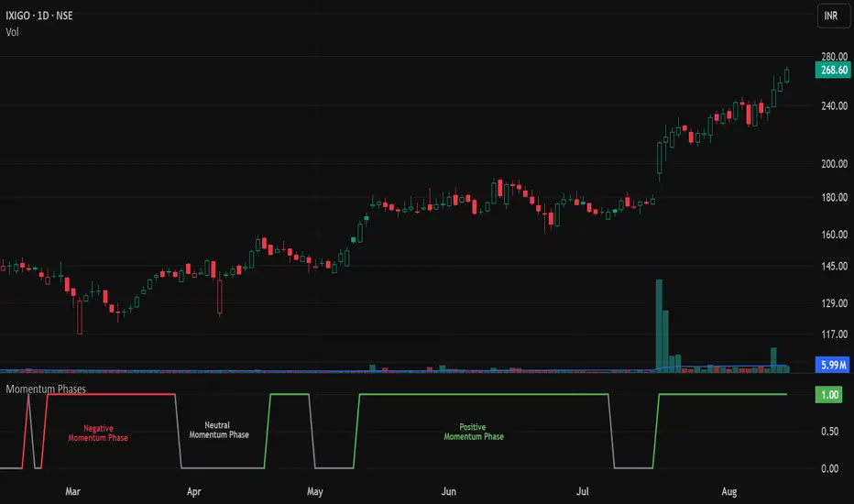
Task: Click the latest green candlestick near 268
Action: click(786, 74)
